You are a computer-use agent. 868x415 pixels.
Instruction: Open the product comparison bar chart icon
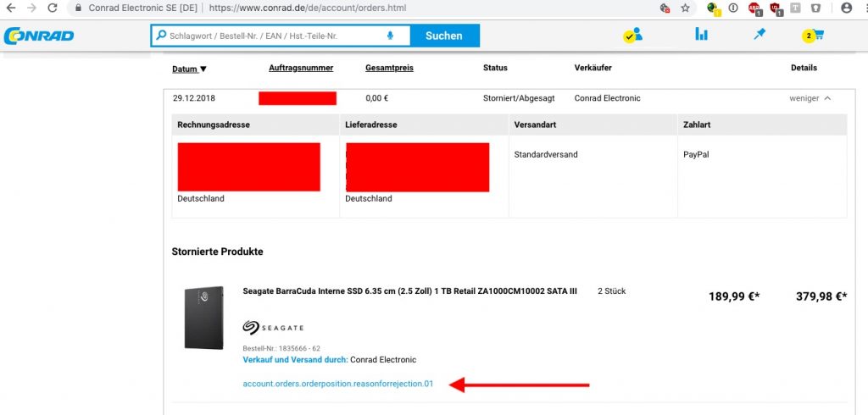(x=701, y=35)
